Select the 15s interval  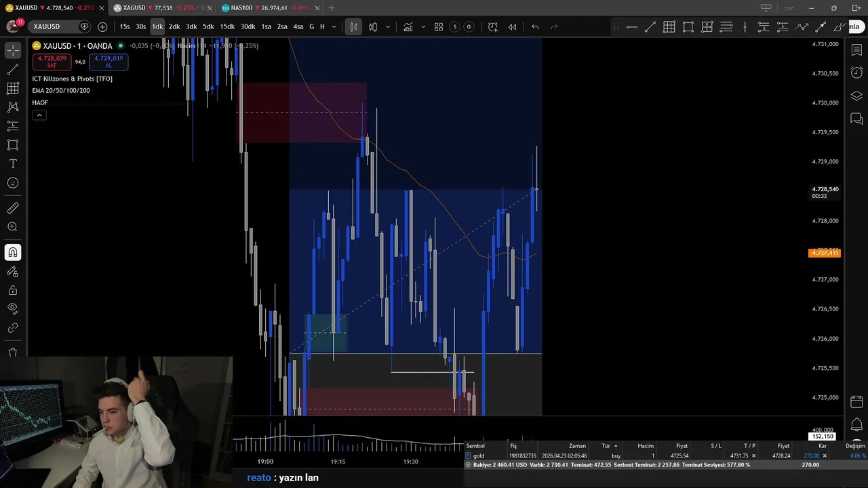[125, 26]
